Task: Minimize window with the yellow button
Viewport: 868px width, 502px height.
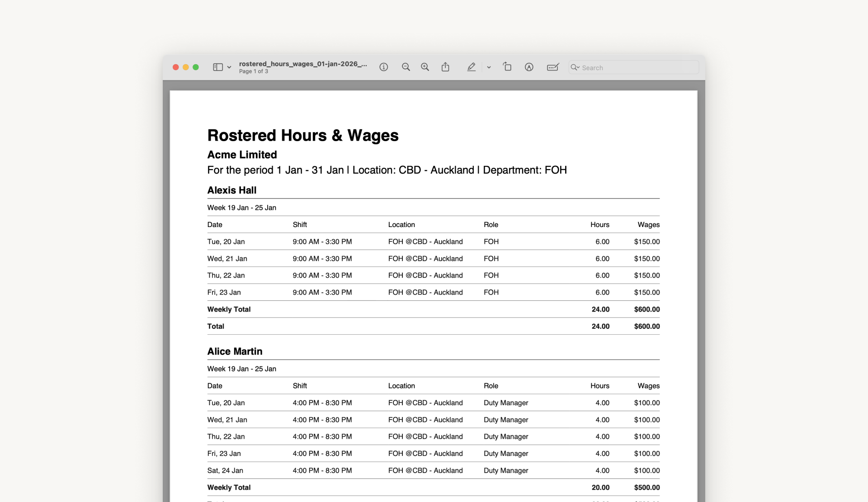Action: click(186, 67)
